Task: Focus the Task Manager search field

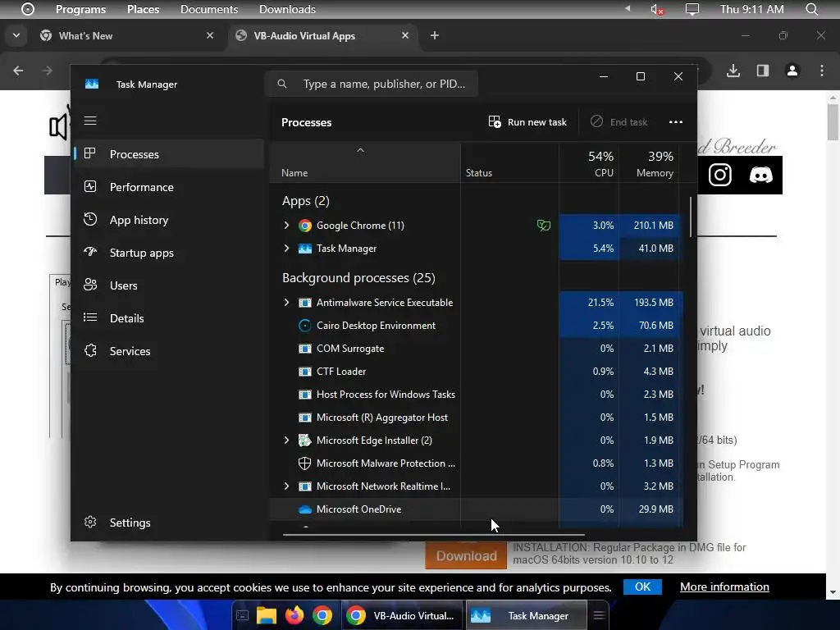Action: pos(372,84)
